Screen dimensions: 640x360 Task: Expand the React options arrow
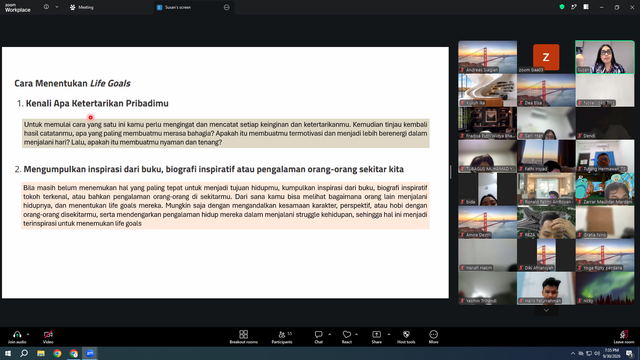click(356, 334)
